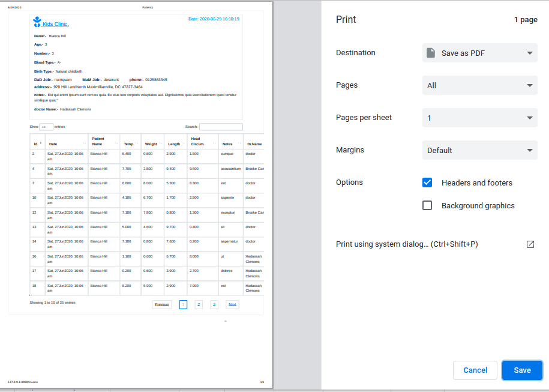Click the Length column sort icon

tap(183, 143)
